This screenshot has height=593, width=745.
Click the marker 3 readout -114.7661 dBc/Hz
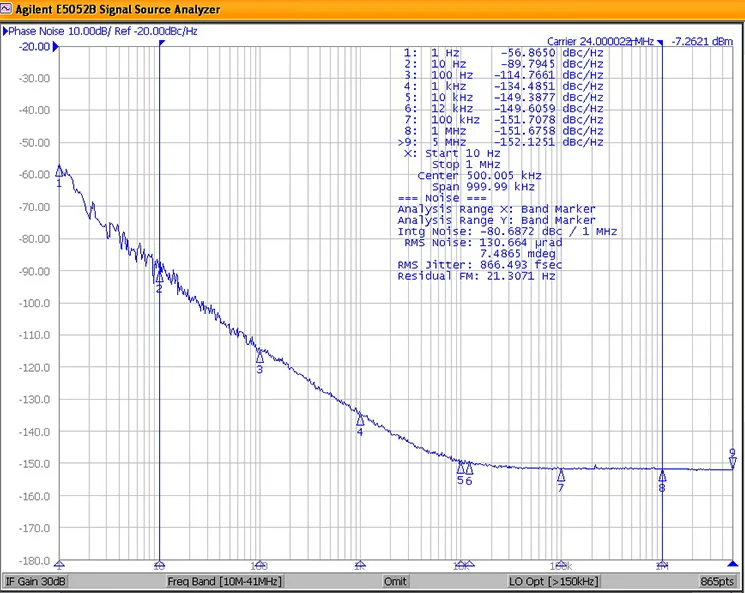(548, 75)
